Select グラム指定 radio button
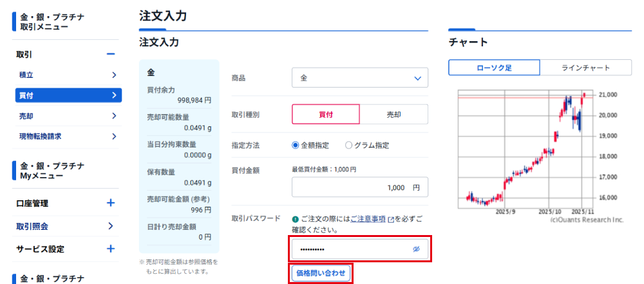The height and width of the screenshot is (284, 644). (349, 146)
